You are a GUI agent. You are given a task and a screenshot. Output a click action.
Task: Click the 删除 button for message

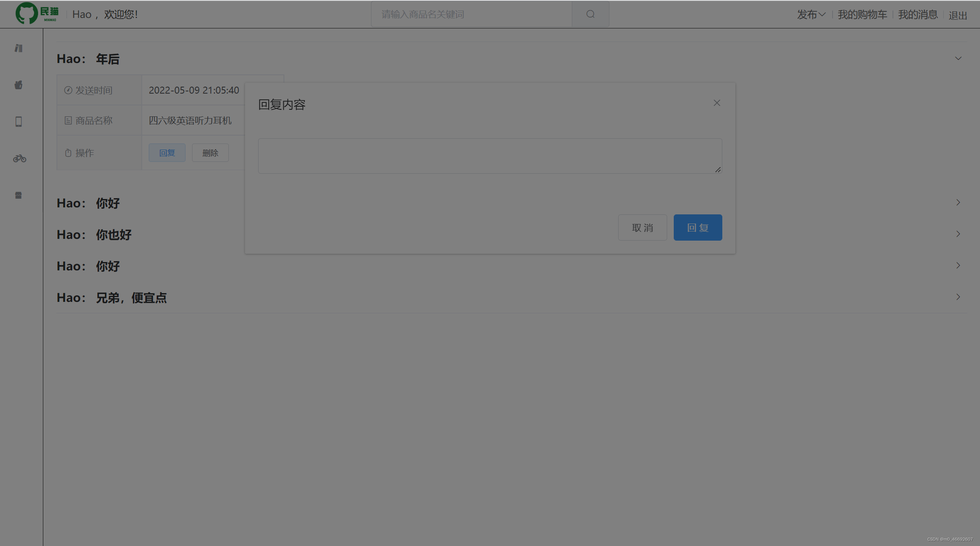point(210,153)
